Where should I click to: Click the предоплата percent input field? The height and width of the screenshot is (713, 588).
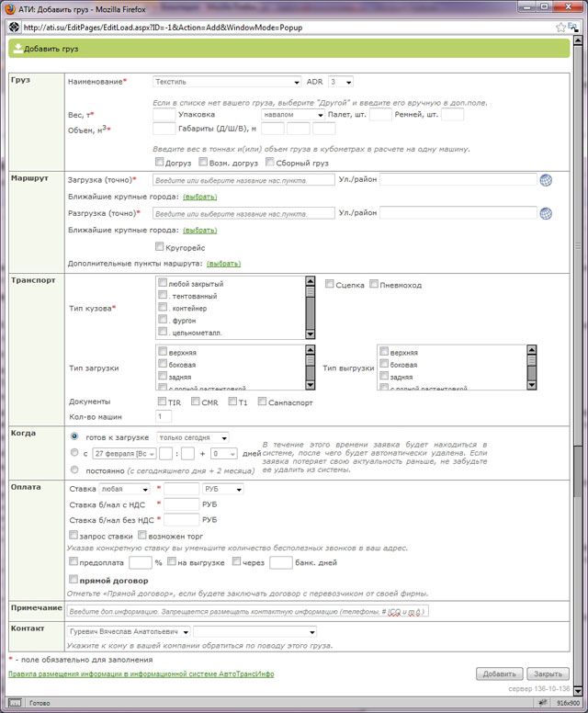(141, 562)
